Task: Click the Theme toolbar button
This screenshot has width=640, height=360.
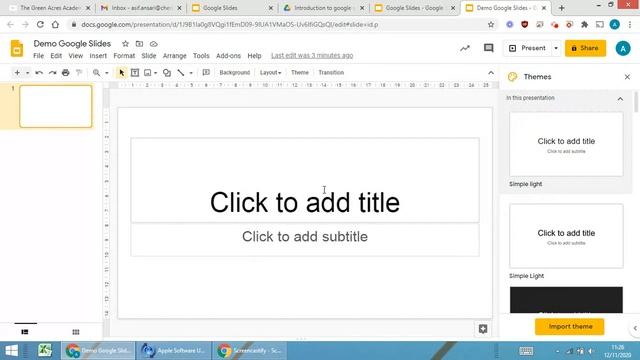Action: [300, 73]
